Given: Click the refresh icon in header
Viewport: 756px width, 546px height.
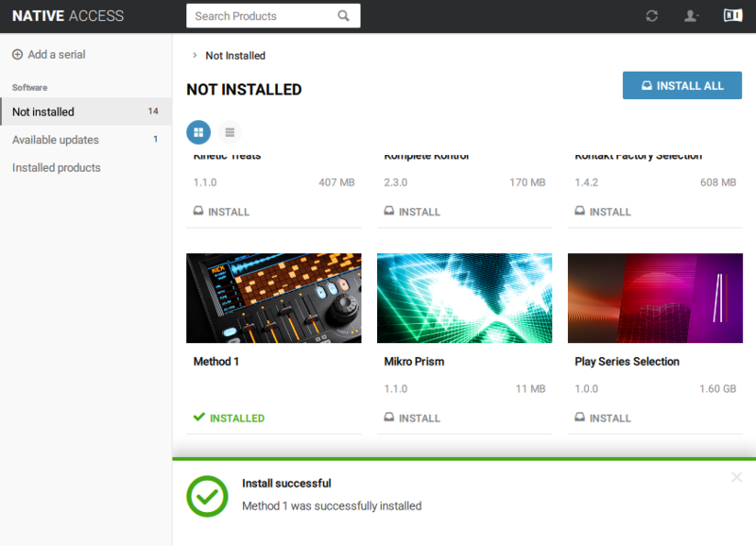Looking at the screenshot, I should [x=652, y=16].
